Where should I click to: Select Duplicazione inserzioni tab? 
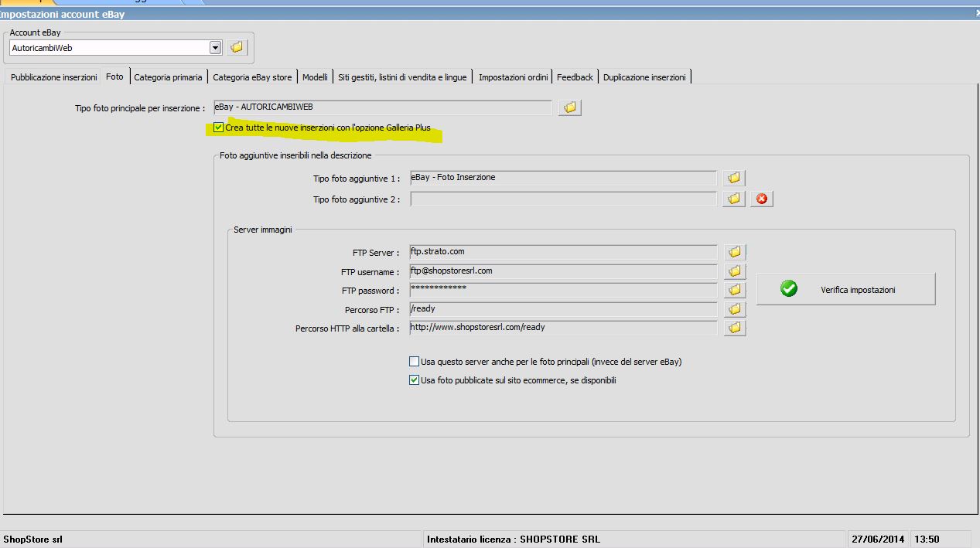[x=644, y=77]
